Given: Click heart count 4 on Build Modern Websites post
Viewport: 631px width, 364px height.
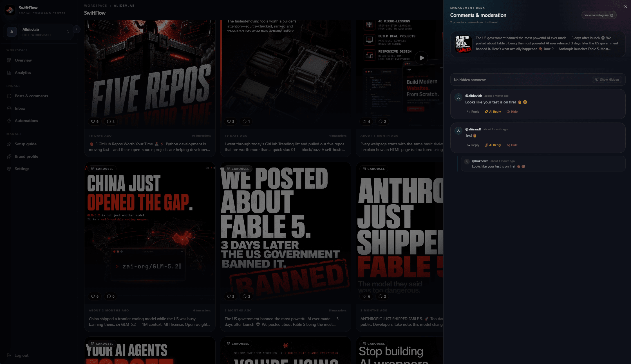Looking at the screenshot, I should pos(366,121).
